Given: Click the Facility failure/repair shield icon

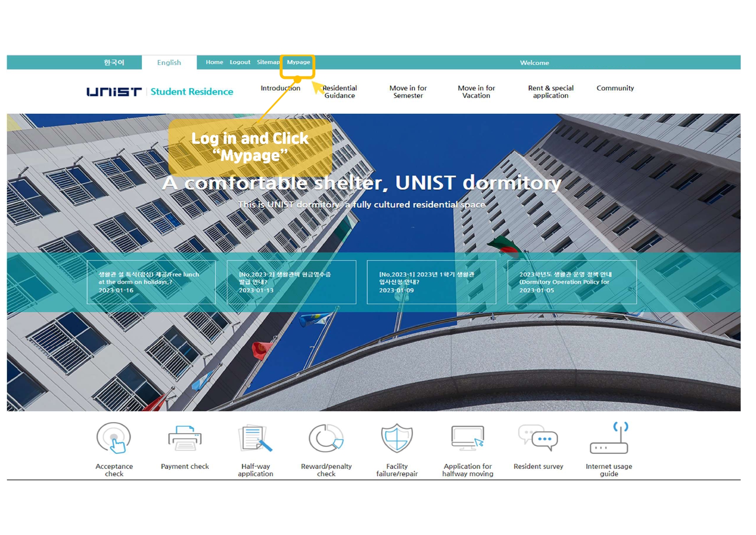Looking at the screenshot, I should tap(397, 438).
